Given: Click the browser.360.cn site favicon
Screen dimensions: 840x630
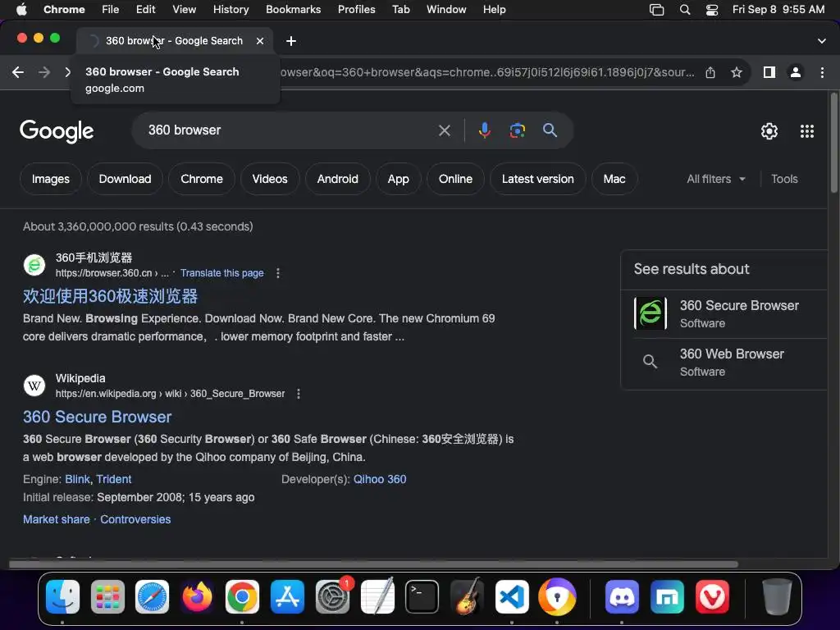Looking at the screenshot, I should 34,265.
